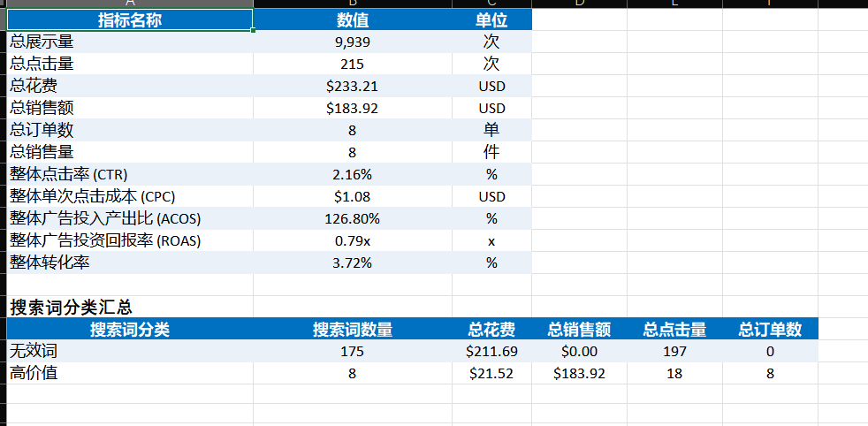Screen dimensions: 868x426
Task: Click the 次 unit in 总展示量 row
Action: (x=491, y=42)
